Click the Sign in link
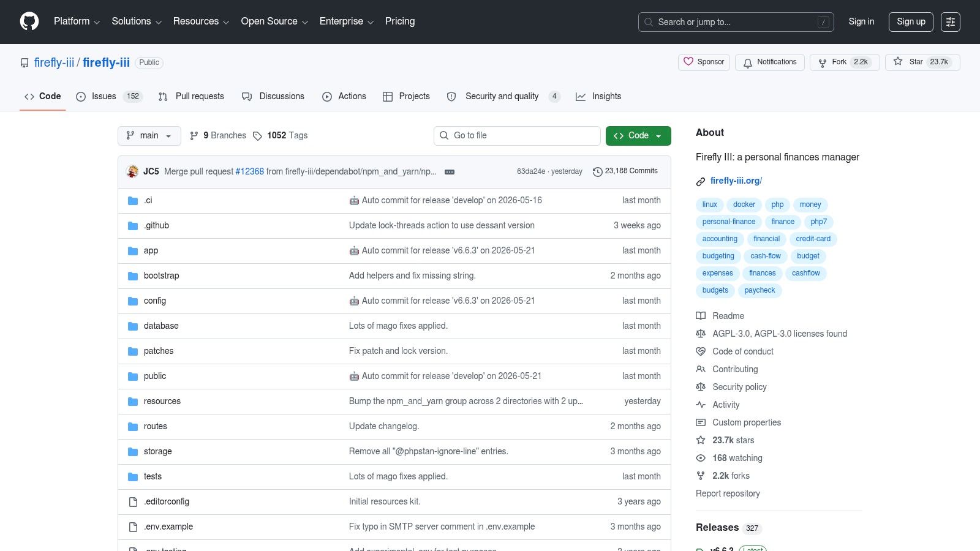Screen dimensions: 980x551 point(861,21)
